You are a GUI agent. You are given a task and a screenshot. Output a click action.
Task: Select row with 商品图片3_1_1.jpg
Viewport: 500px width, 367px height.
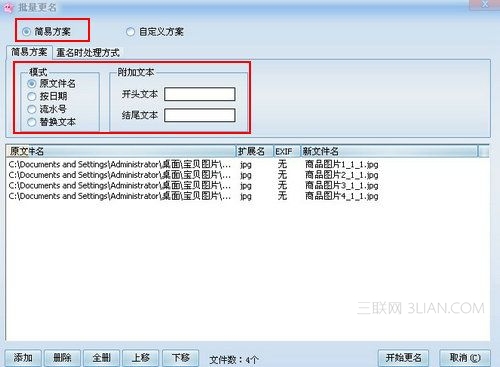(x=247, y=185)
